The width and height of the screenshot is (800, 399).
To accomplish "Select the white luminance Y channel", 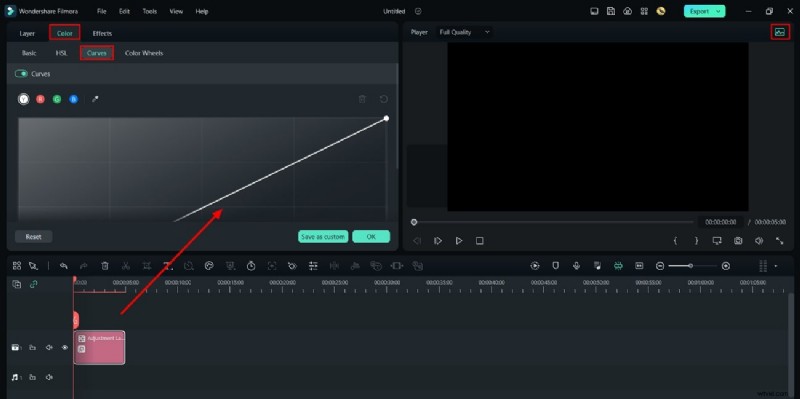I will pyautogui.click(x=23, y=99).
